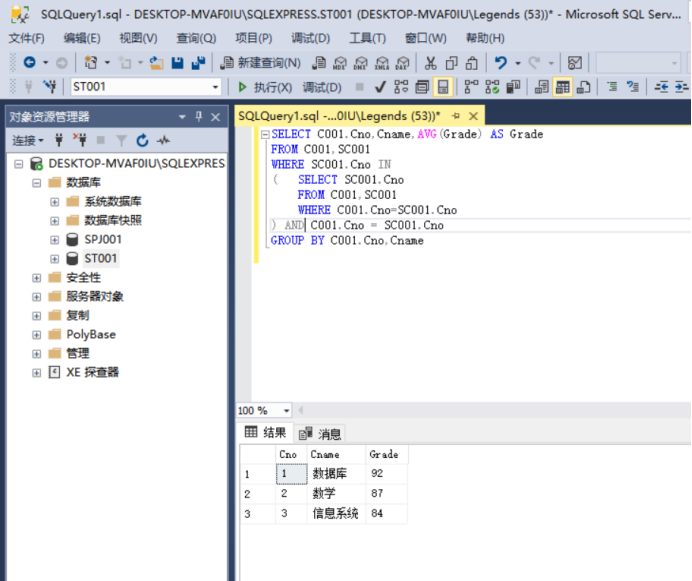
Task: Select the PolyBase tree item
Action: point(91,334)
